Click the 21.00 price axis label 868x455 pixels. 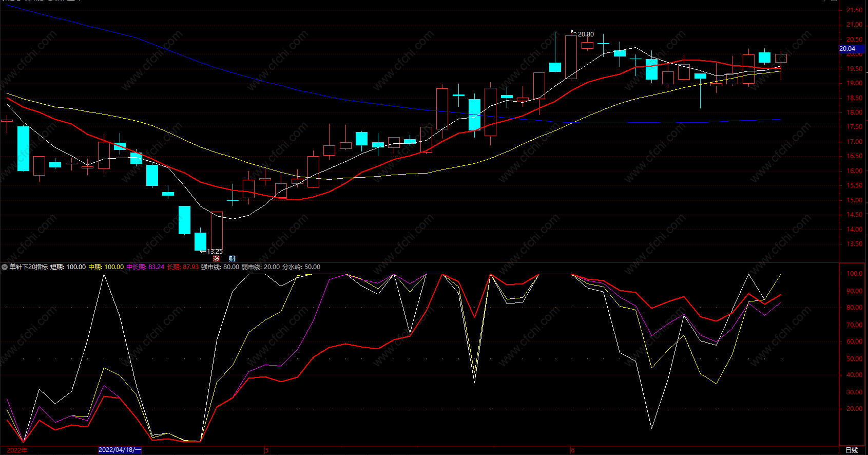pos(855,25)
